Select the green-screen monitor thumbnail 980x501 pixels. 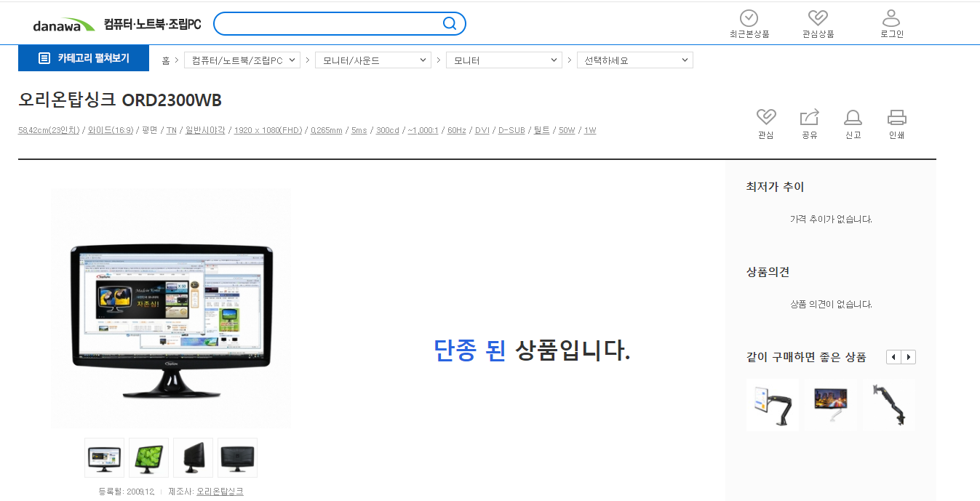pos(149,457)
